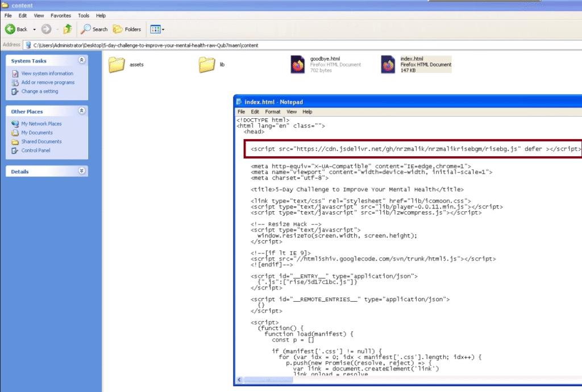Screen dimensions: 582x392
Task: Select the assets folder
Action: point(117,65)
